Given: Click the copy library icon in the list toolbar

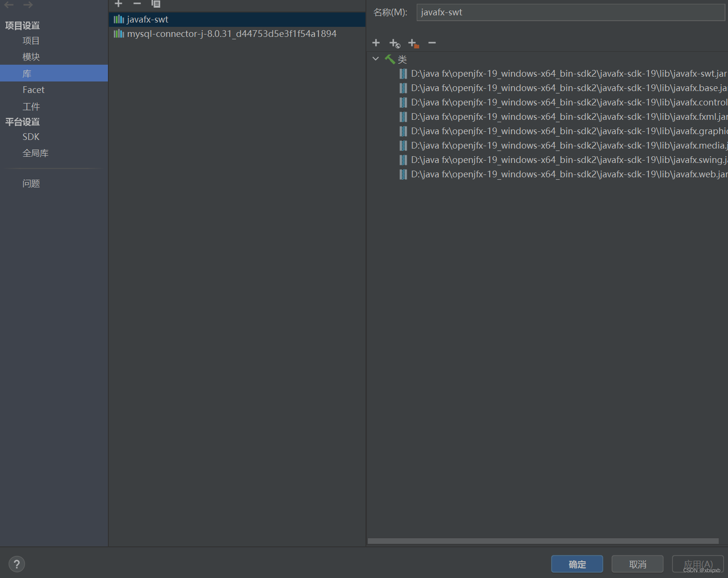Looking at the screenshot, I should pos(155,4).
